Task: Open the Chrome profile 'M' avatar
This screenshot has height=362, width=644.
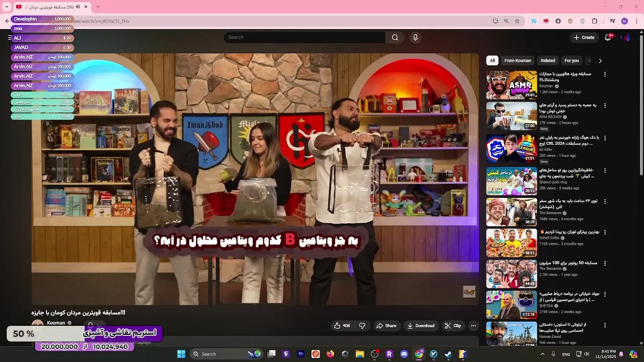Action: click(624, 21)
